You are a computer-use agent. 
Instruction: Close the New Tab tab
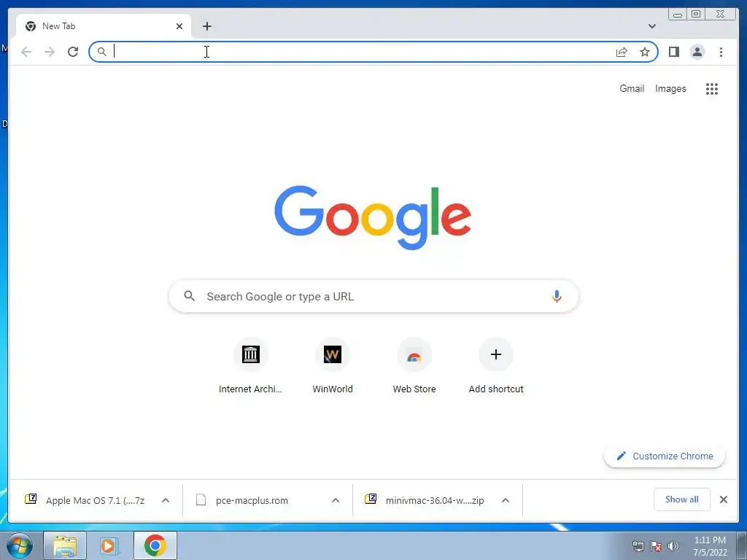(179, 26)
